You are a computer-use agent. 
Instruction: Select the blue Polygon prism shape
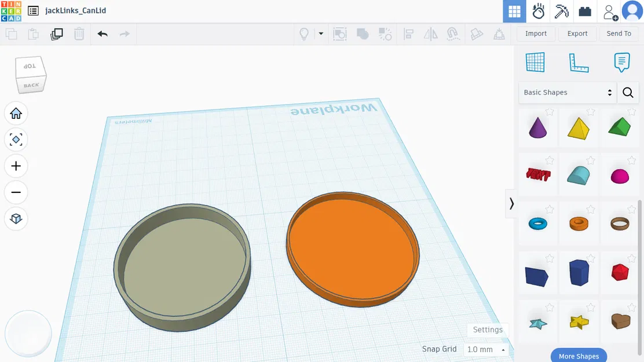coord(579,272)
